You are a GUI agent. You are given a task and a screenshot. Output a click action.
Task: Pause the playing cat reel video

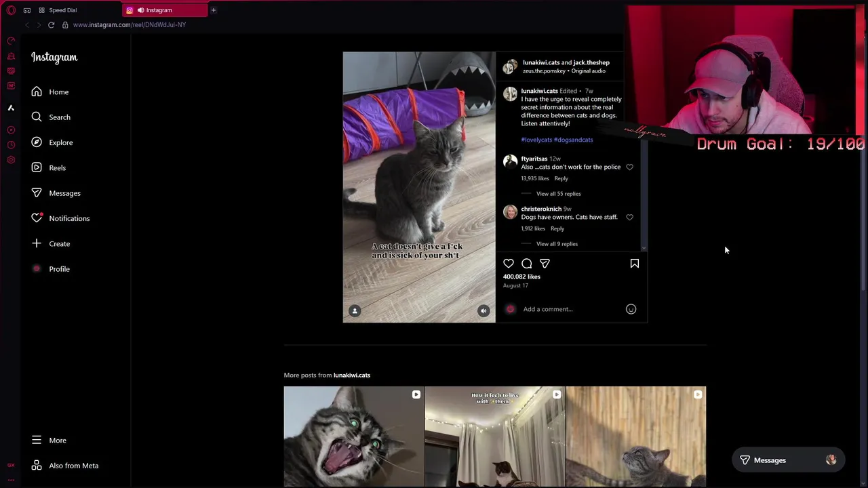419,187
